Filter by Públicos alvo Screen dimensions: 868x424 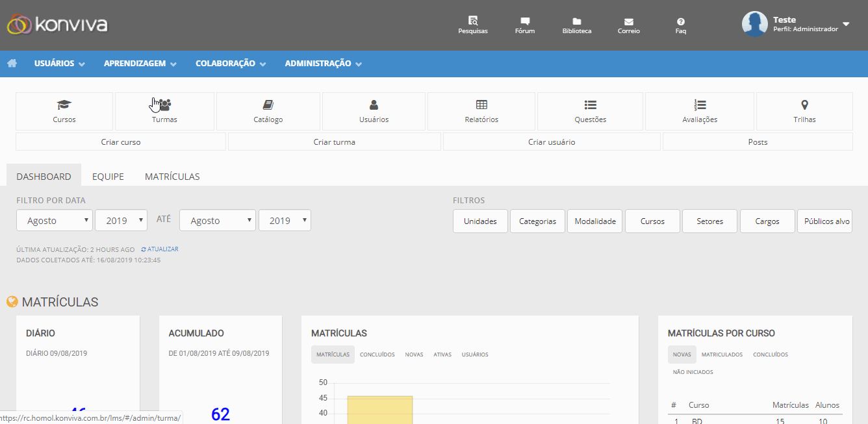824,221
